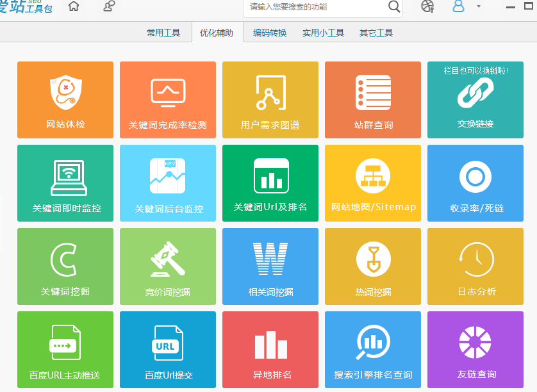537x392 pixels.
Task: Open the 关键词完成率检测 tool
Action: [167, 99]
